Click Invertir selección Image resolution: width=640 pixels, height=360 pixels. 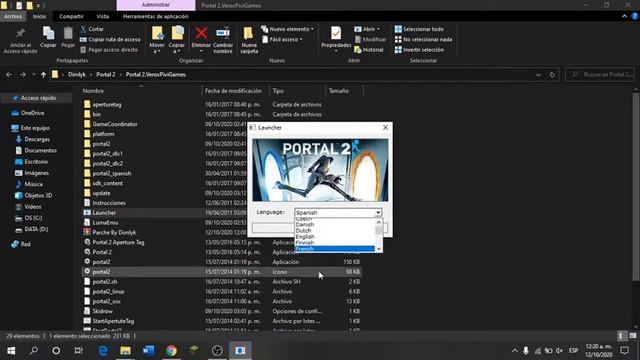coord(419,49)
